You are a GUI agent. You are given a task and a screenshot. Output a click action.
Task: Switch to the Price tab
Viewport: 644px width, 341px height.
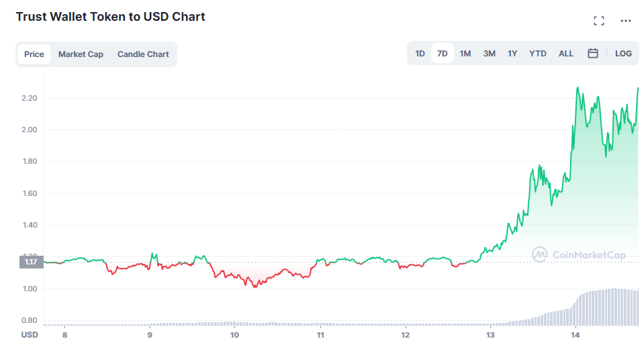(x=34, y=54)
